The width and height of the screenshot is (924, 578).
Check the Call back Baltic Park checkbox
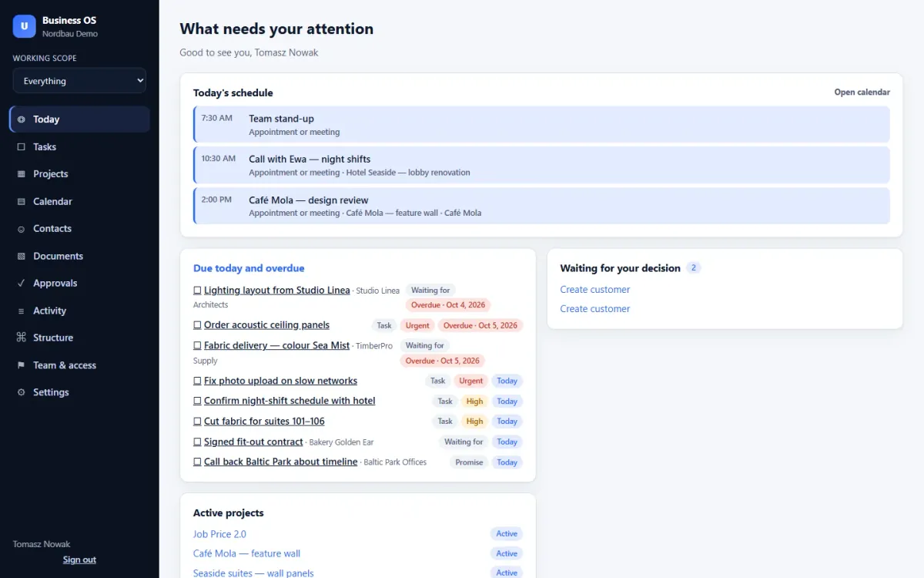tap(197, 462)
